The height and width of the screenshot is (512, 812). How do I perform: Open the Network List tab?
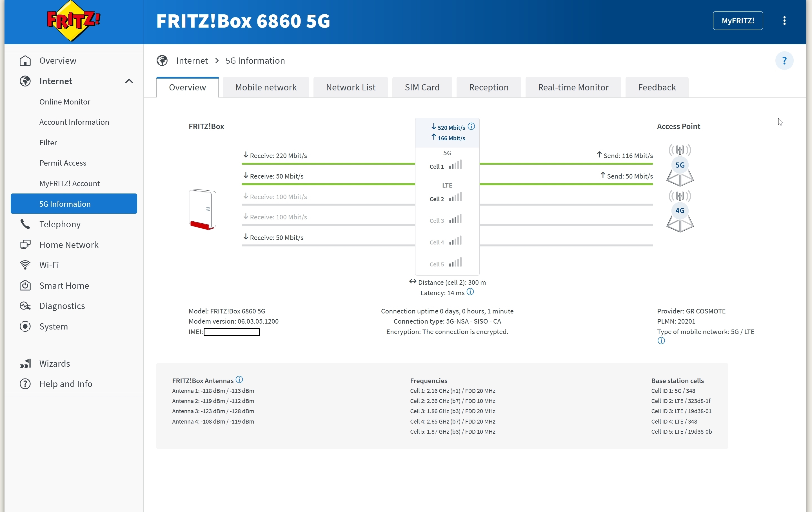(350, 87)
